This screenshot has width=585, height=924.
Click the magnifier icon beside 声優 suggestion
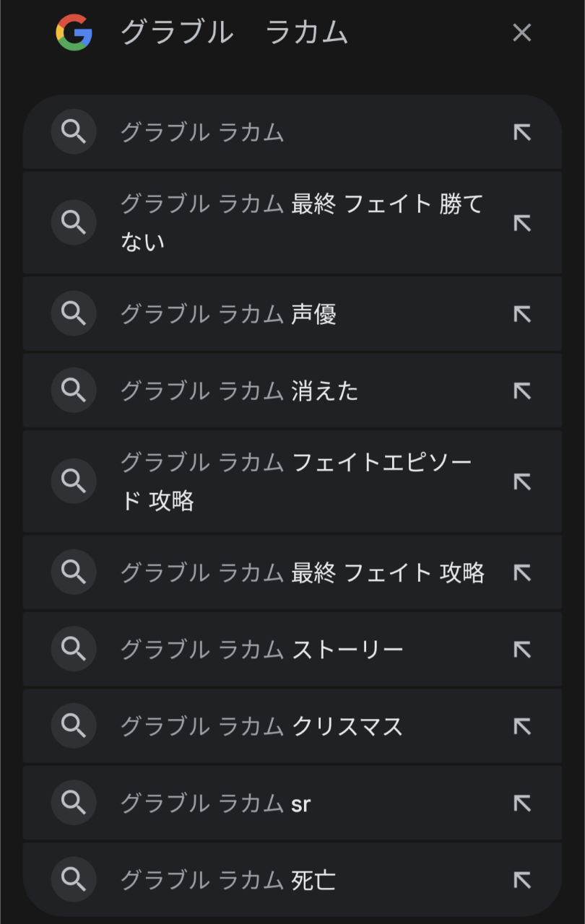point(74,314)
